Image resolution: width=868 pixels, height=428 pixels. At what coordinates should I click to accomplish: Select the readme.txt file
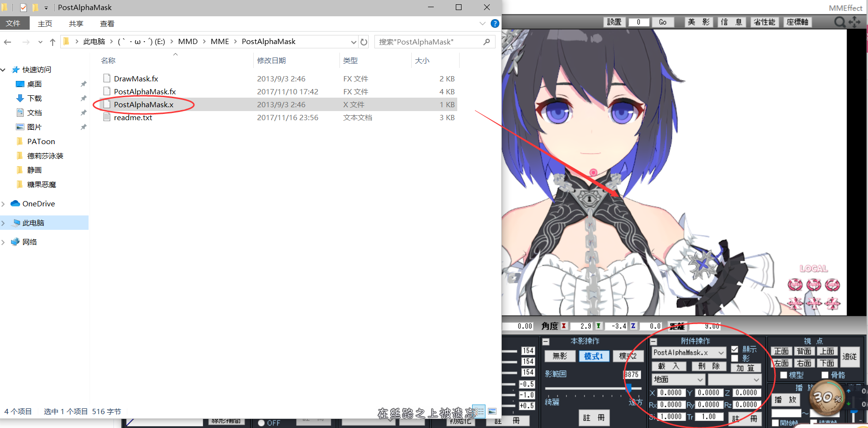click(x=133, y=117)
